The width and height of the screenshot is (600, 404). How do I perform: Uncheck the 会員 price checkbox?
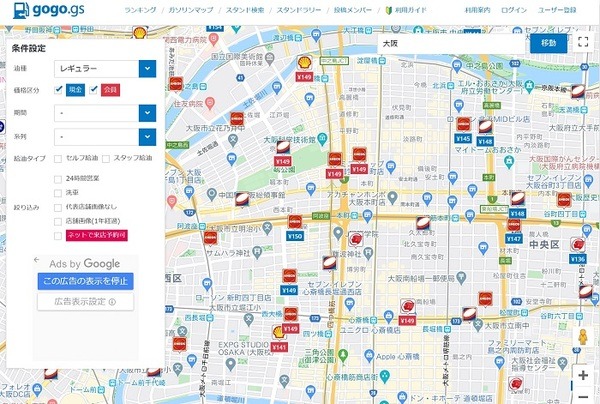[x=93, y=90]
